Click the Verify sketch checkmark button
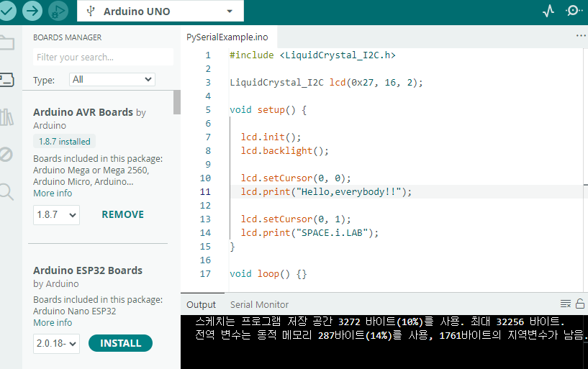 pos(6,11)
